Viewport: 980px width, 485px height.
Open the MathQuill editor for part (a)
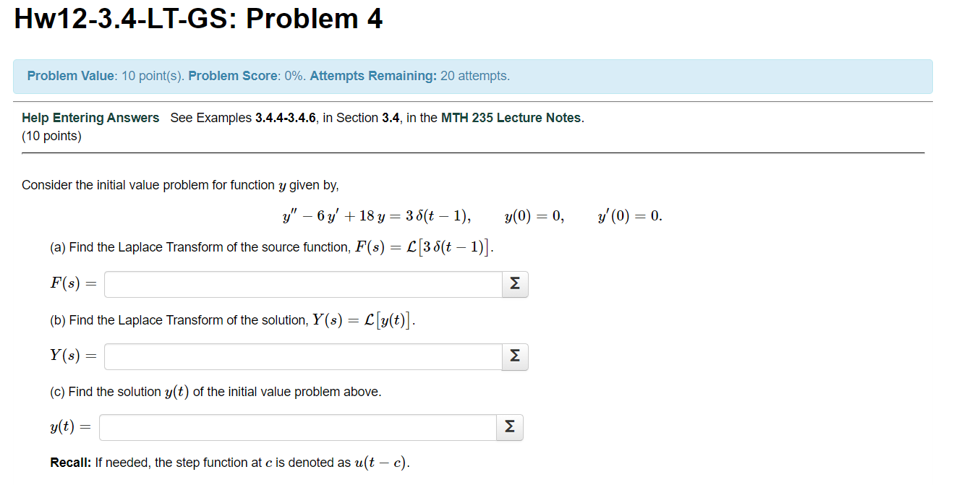coord(514,284)
